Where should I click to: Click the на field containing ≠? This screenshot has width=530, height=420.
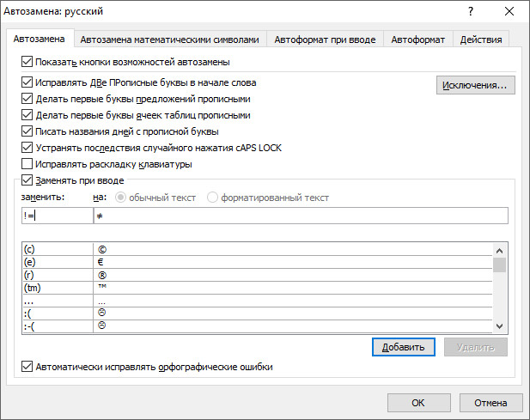coord(301,216)
